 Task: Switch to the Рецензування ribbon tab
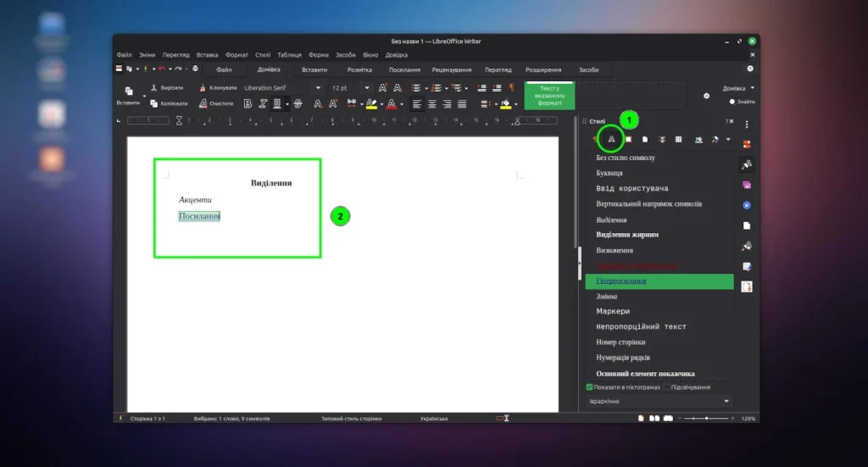click(452, 69)
